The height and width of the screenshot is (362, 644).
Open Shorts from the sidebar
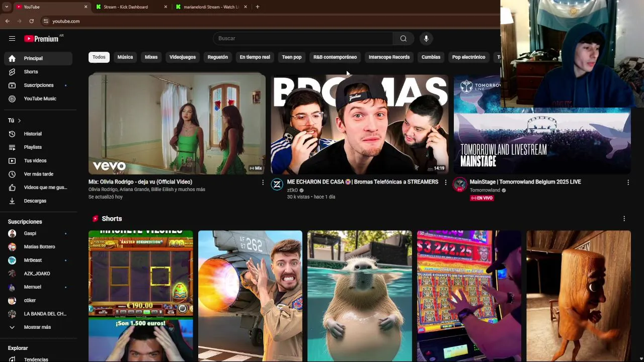coord(38,72)
